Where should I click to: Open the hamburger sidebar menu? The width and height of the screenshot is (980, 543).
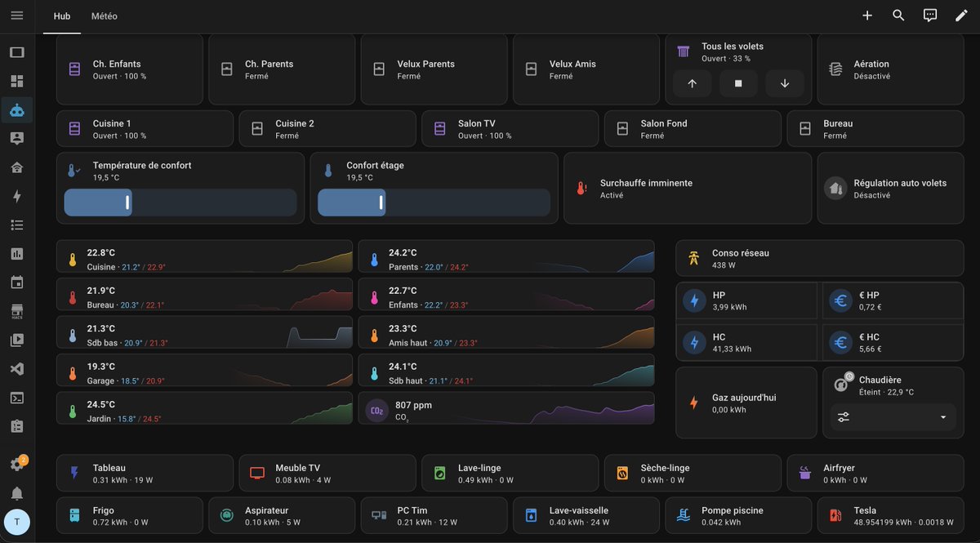(x=17, y=16)
